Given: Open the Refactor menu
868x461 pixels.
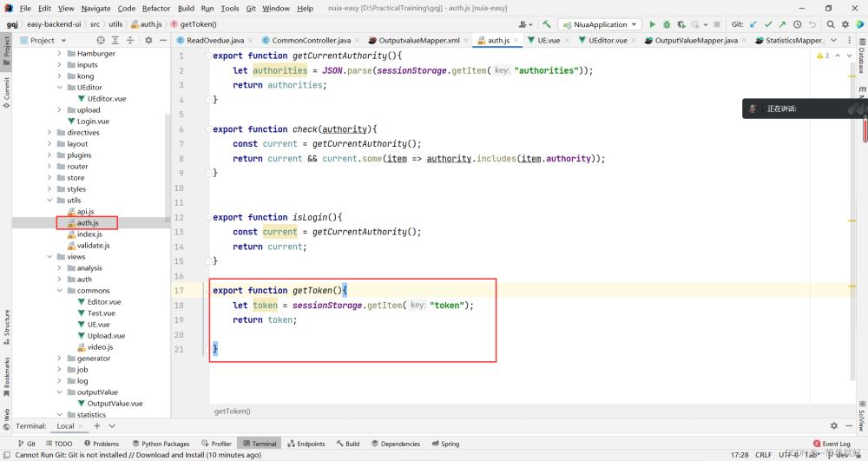Looking at the screenshot, I should click(156, 8).
